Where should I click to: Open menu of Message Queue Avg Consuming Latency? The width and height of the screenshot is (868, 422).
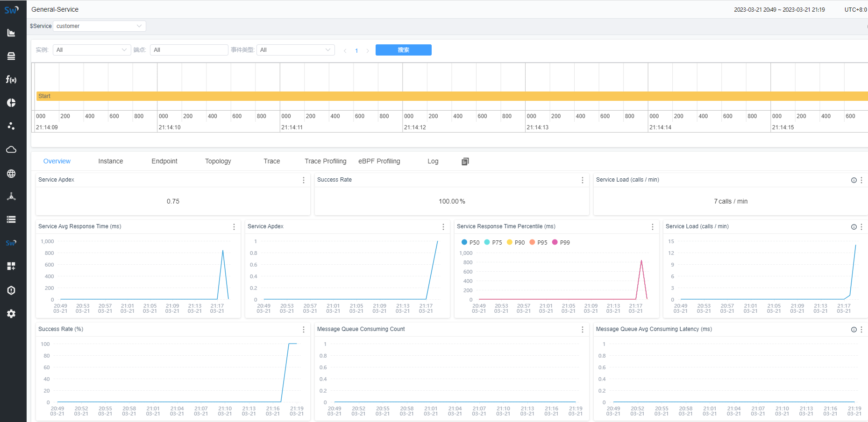(x=861, y=330)
